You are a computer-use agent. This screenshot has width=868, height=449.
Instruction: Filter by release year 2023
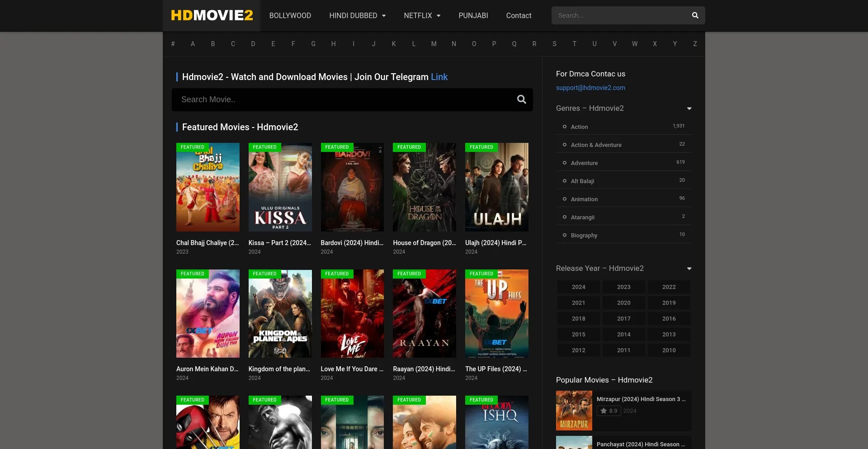[x=623, y=287]
